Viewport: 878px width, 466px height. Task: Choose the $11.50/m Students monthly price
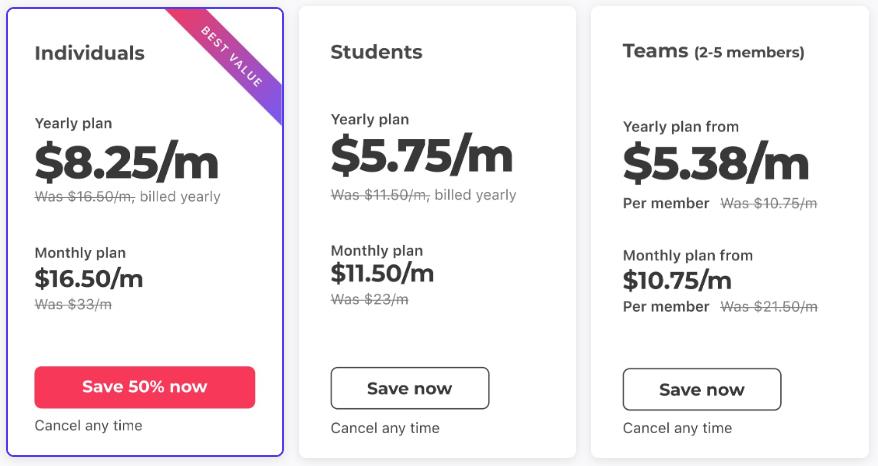[x=382, y=273]
